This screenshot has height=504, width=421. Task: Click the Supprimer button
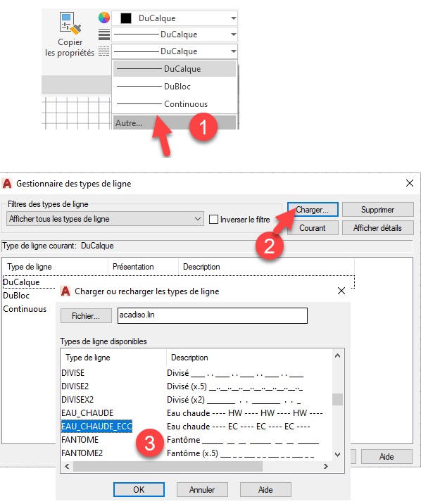(377, 210)
